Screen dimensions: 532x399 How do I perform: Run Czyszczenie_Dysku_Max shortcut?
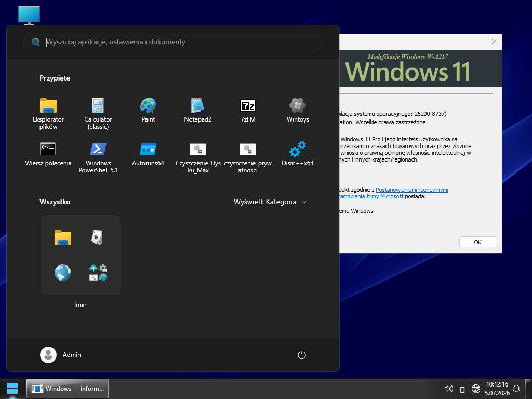[198, 158]
